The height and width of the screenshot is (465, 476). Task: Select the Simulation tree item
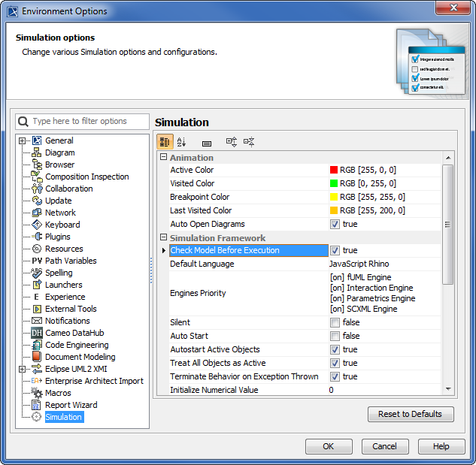point(64,417)
